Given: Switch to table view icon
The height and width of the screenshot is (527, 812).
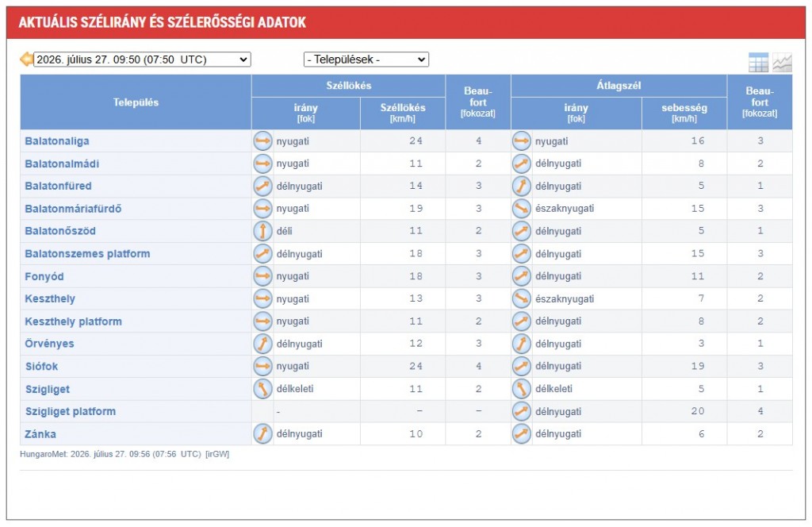Looking at the screenshot, I should pos(758,63).
